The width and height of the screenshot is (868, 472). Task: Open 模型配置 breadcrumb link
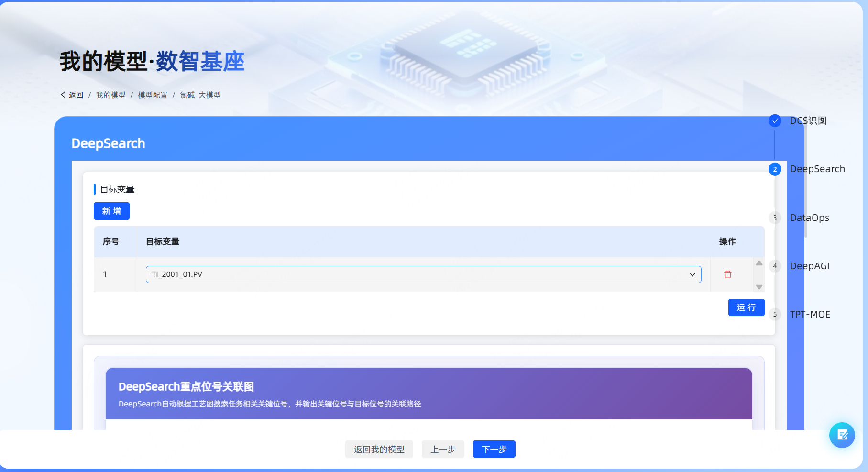tap(153, 95)
